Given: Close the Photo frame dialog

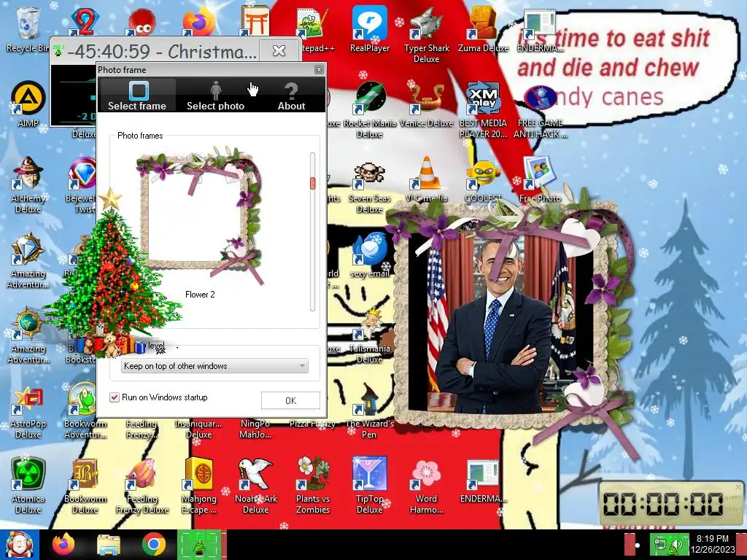Looking at the screenshot, I should point(319,70).
